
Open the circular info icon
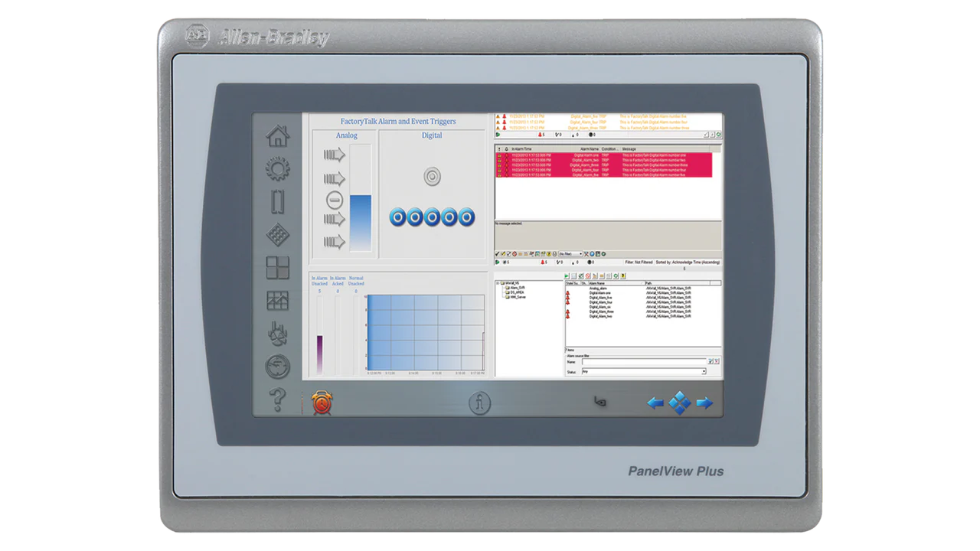click(480, 403)
